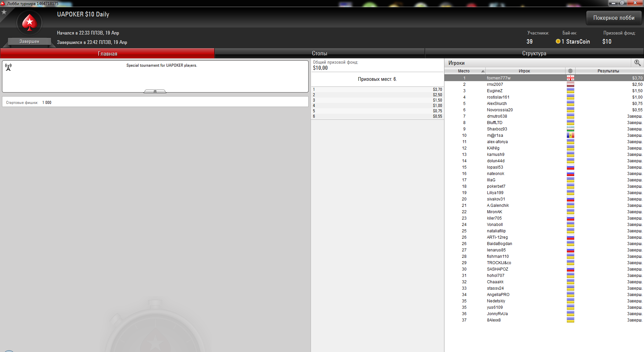The height and width of the screenshot is (352, 644).
Task: Click sivakov31's country flag
Action: (570, 199)
